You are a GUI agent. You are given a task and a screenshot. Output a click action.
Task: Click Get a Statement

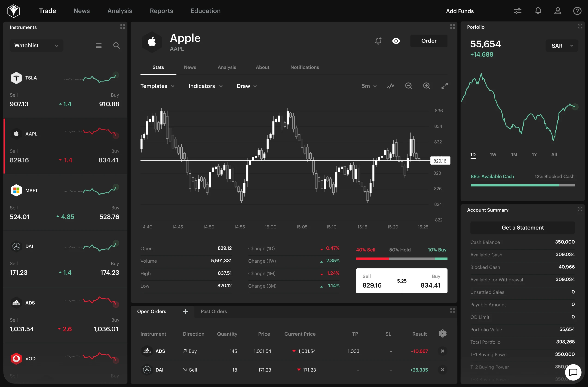(x=522, y=227)
